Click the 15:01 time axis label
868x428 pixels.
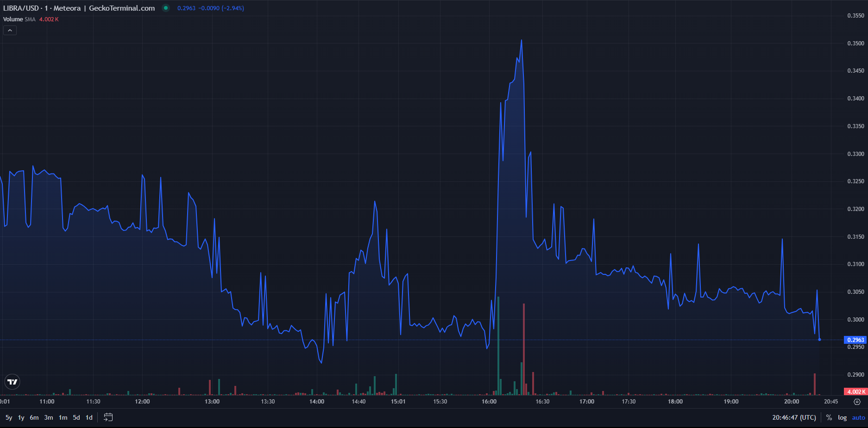click(x=398, y=402)
